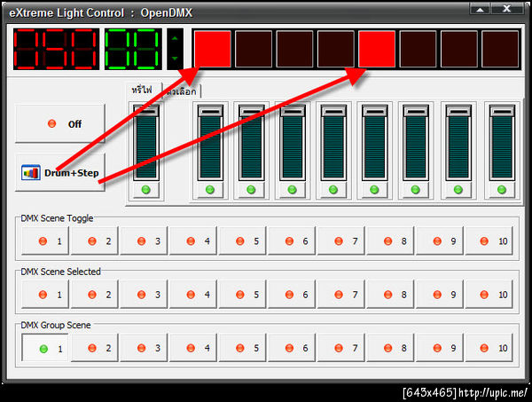The height and width of the screenshot is (402, 532).
Task: Select DMX Scene Selected button 2
Action: point(95,295)
